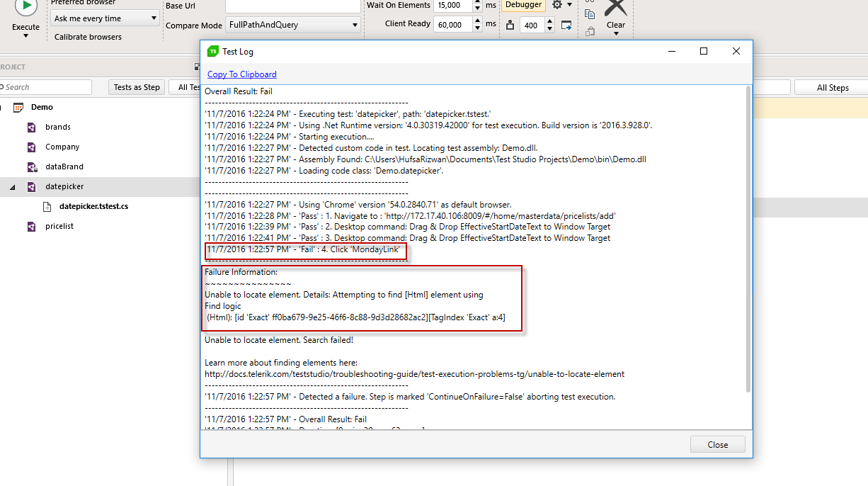
Task: Open the gear settings icon beside Debugger
Action: tap(558, 5)
